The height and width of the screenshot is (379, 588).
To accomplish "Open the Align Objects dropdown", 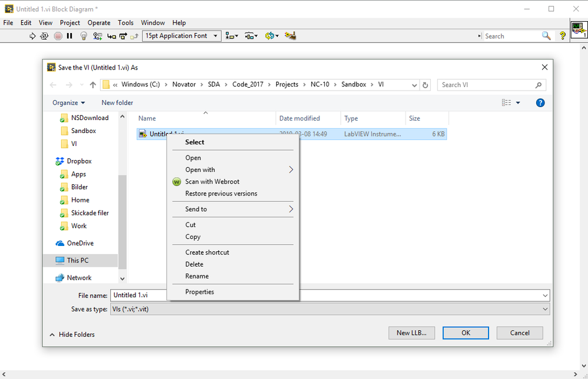I will click(232, 36).
